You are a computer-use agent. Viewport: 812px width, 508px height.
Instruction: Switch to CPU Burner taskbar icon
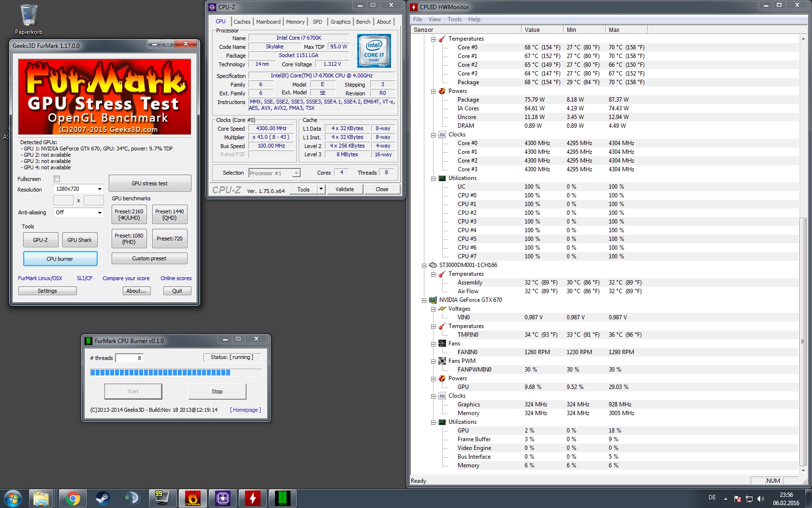point(283,498)
